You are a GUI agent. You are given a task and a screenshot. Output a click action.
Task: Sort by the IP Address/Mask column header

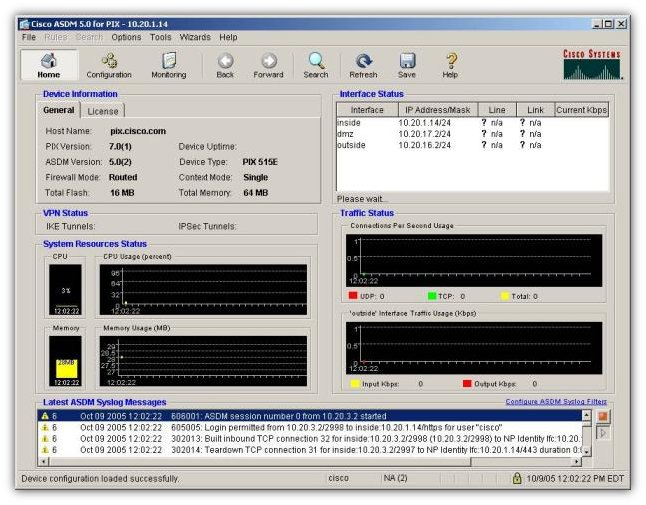[x=437, y=110]
